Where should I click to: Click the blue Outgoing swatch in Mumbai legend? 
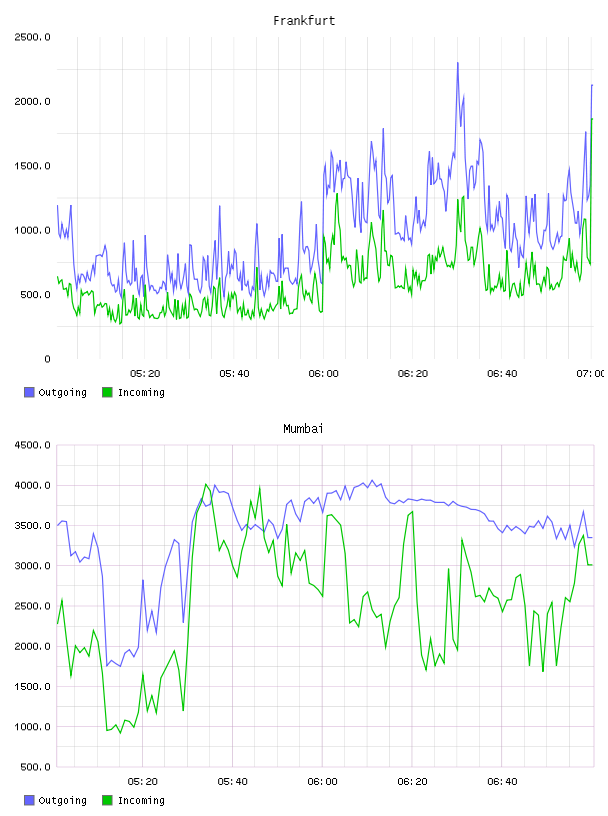[29, 800]
